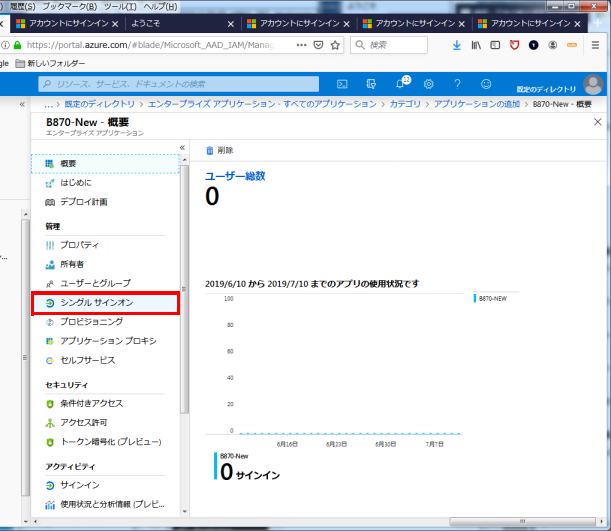Go to 既定のディレクトリ breadcrumb
Viewport: 611px width, 531px height.
pyautogui.click(x=99, y=104)
